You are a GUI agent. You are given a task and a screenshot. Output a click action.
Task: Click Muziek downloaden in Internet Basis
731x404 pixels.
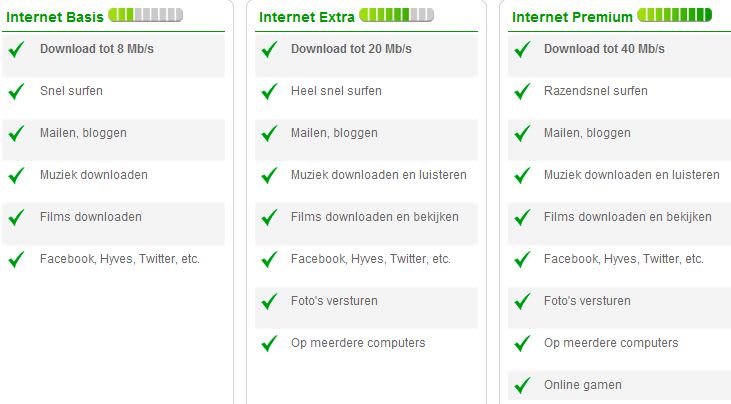94,175
